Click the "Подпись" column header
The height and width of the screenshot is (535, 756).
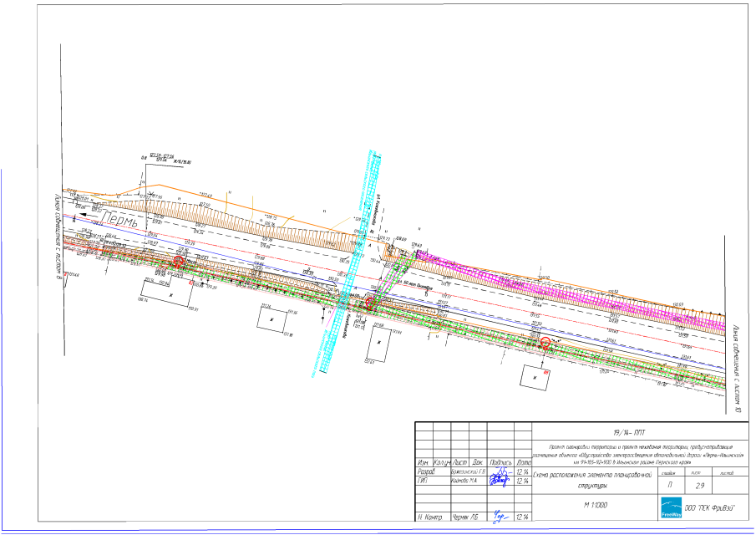click(500, 462)
